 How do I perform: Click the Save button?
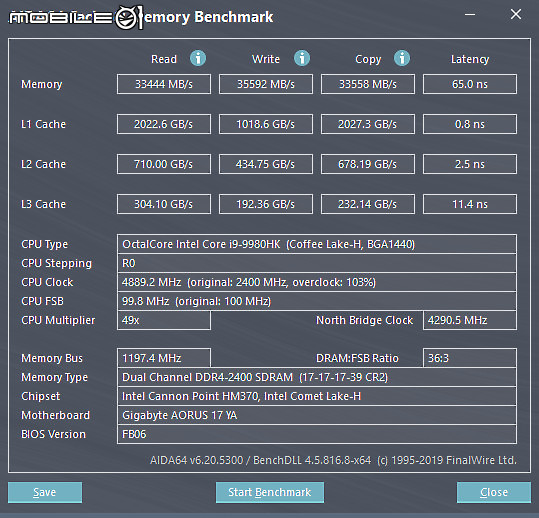45,492
